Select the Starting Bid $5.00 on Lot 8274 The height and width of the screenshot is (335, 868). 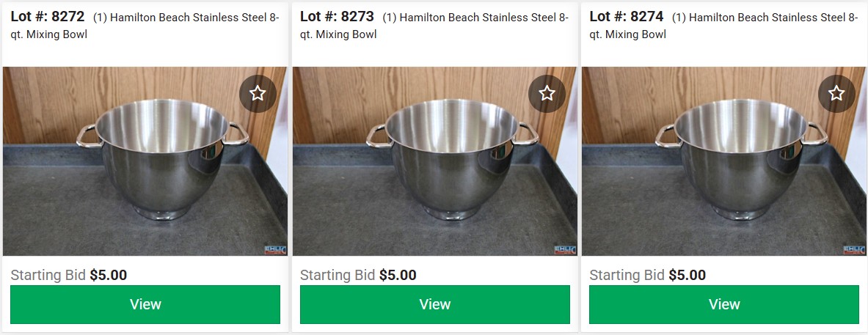tap(688, 276)
